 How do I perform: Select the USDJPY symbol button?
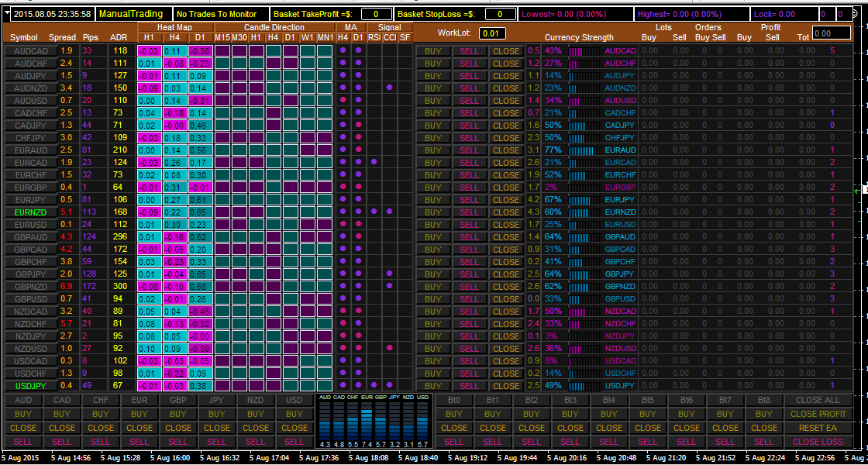click(x=30, y=385)
